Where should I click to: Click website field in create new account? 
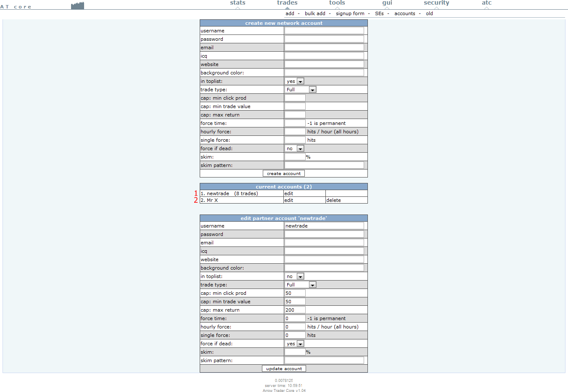pyautogui.click(x=324, y=64)
